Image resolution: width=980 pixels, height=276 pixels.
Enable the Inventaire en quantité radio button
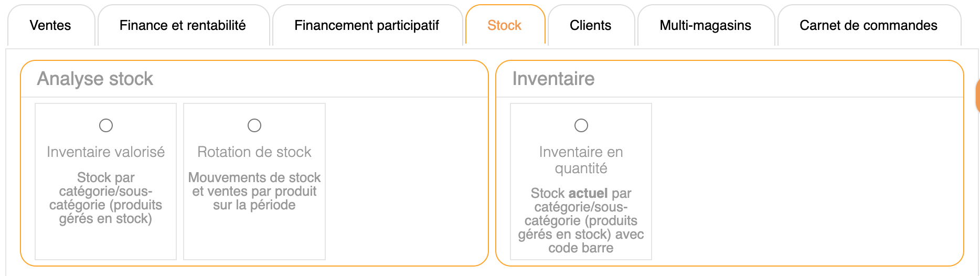point(581,125)
